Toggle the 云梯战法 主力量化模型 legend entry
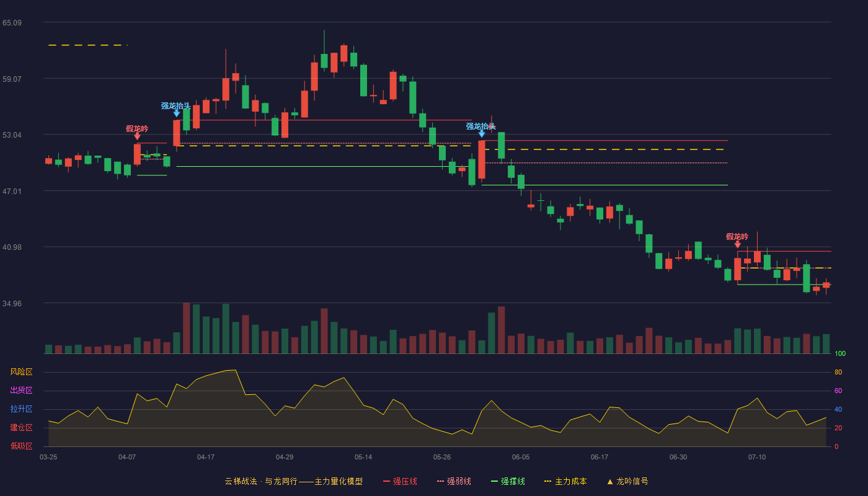Viewport: 868px width, 496px height. point(293,481)
